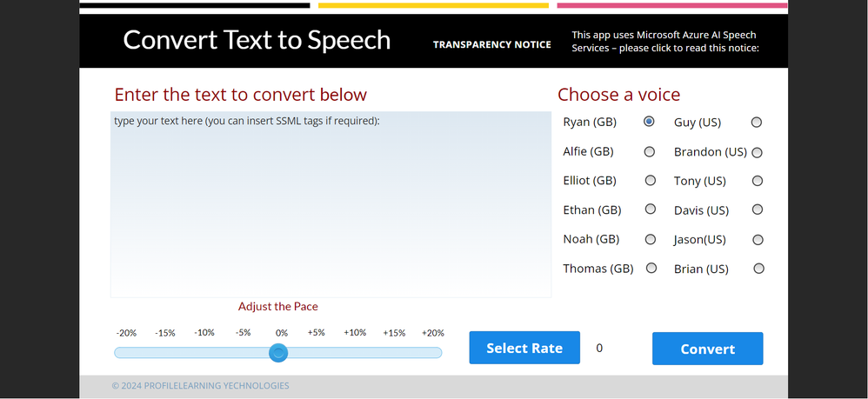The height and width of the screenshot is (399, 868).
Task: Pick the Jason(US) voice option
Action: click(758, 240)
